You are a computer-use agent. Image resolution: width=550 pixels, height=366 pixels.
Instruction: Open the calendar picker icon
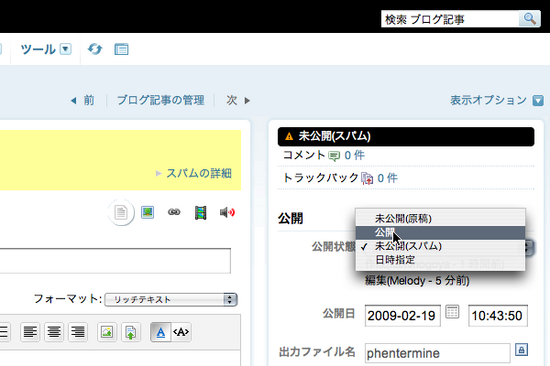click(x=452, y=312)
